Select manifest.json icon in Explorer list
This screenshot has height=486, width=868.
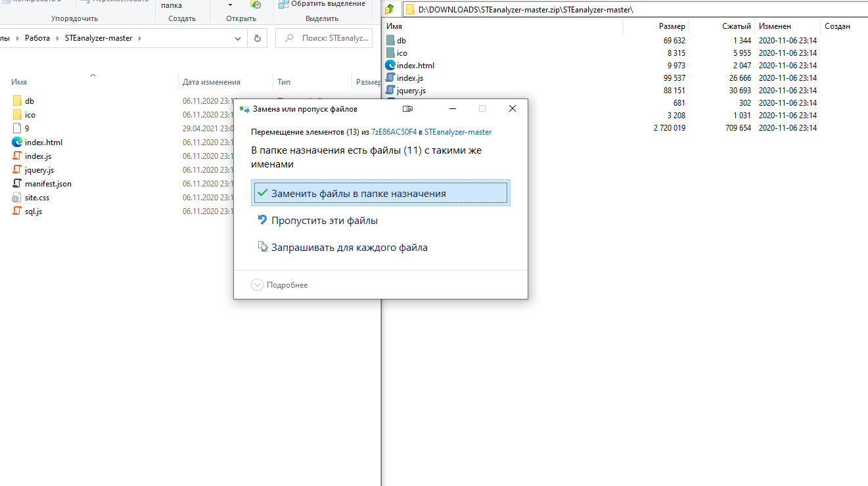tap(17, 184)
